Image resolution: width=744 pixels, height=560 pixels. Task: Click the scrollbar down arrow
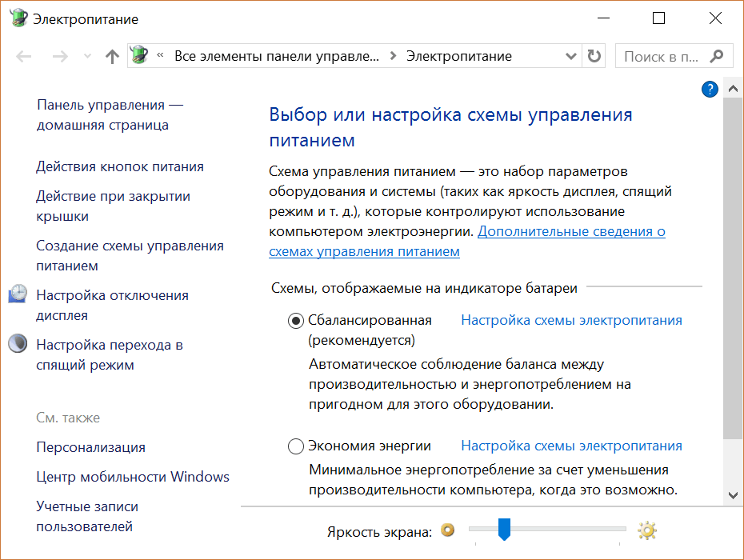pyautogui.click(x=732, y=495)
